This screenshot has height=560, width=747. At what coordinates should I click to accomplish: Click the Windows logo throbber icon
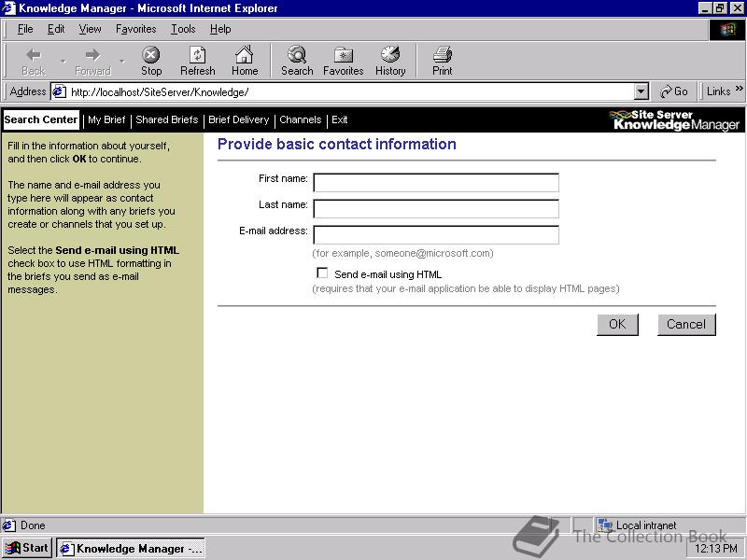coord(727,30)
